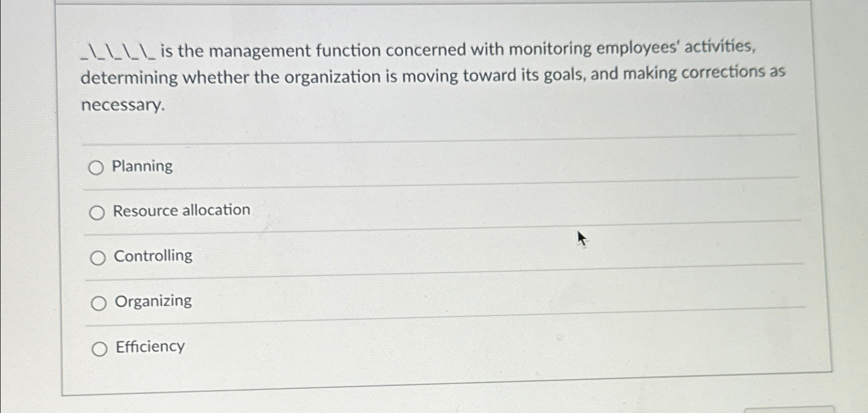
Task: Mark Planning as your answer choice
Action: (98, 167)
